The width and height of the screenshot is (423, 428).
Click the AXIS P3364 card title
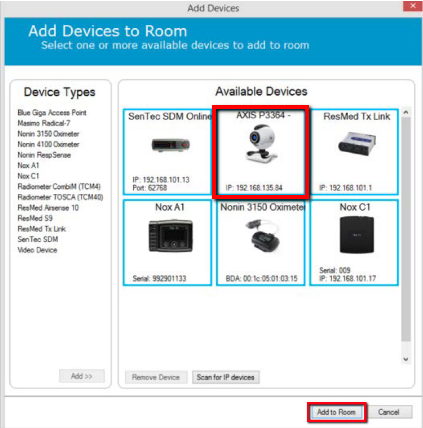point(264,115)
